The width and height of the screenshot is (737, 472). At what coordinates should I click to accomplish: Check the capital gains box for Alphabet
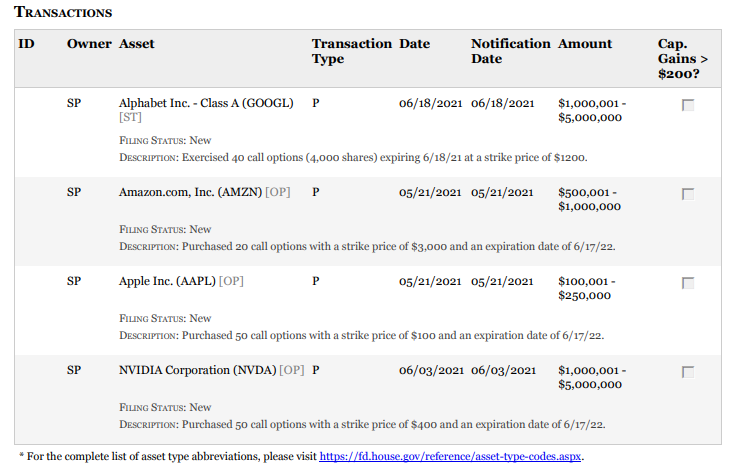click(x=688, y=105)
